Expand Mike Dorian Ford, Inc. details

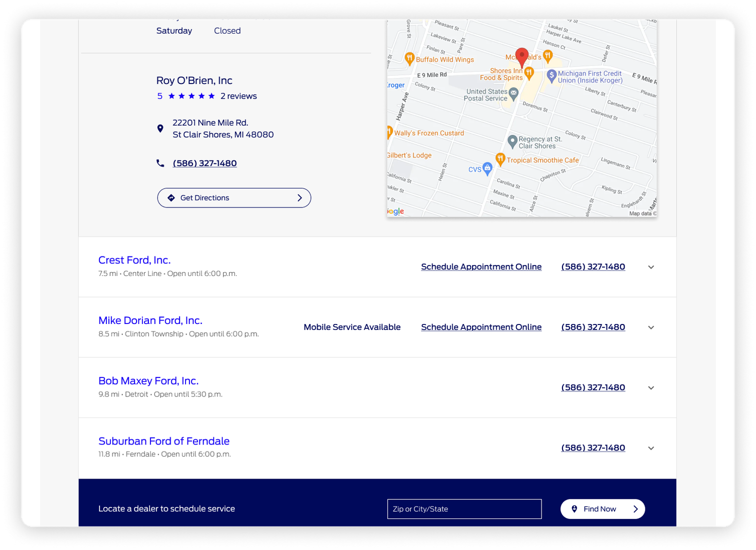(x=651, y=327)
